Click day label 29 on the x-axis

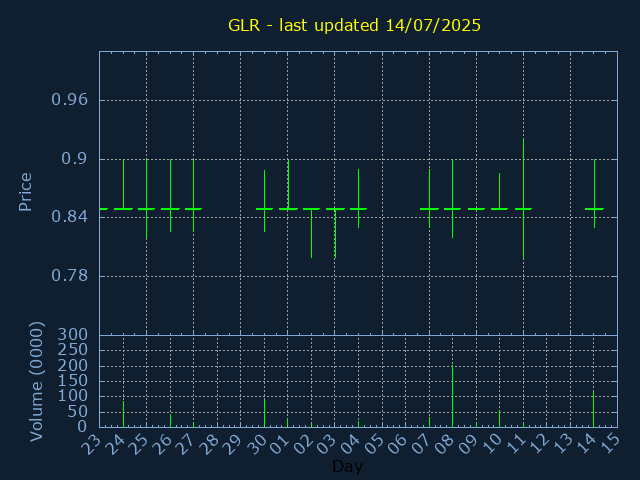click(x=232, y=444)
